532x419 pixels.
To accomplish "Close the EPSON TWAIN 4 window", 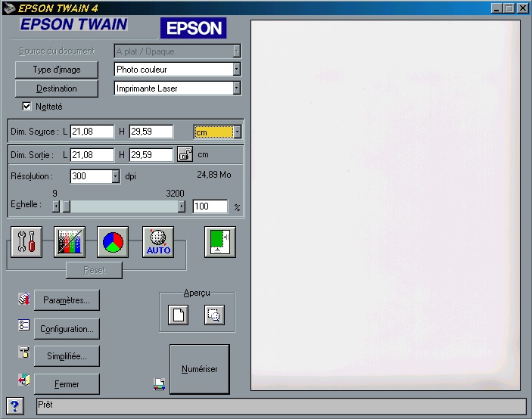I will (x=522, y=8).
